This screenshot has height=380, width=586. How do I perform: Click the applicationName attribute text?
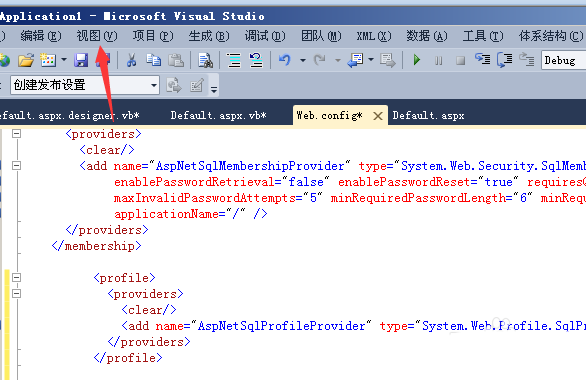point(166,214)
